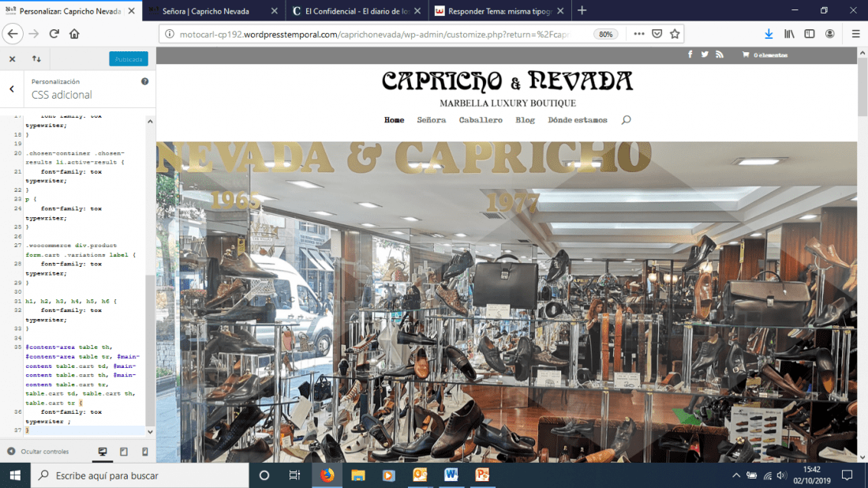Click in CSS line 37 closing brace
Image resolution: width=868 pixels, height=488 pixels.
pyautogui.click(x=27, y=430)
